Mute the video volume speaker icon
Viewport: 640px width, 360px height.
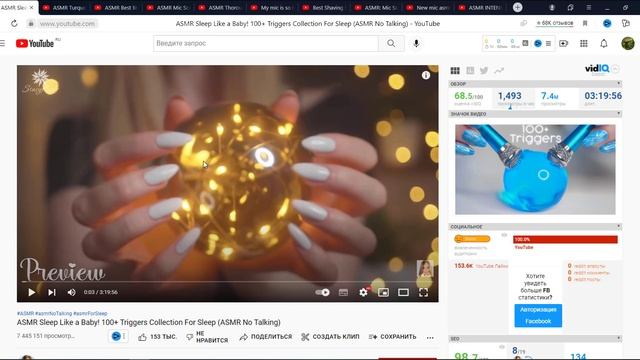click(71, 292)
